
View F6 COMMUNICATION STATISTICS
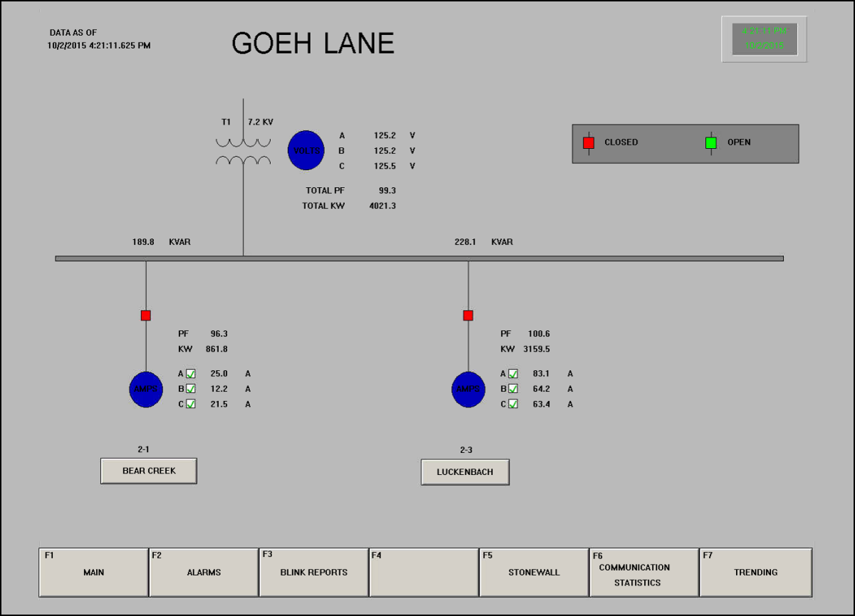pos(644,573)
